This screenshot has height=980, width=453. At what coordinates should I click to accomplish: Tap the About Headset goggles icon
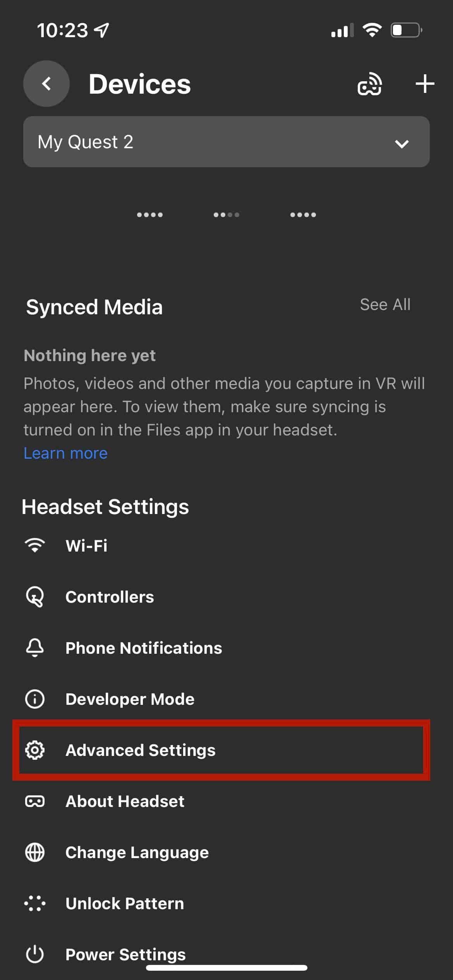tap(35, 801)
